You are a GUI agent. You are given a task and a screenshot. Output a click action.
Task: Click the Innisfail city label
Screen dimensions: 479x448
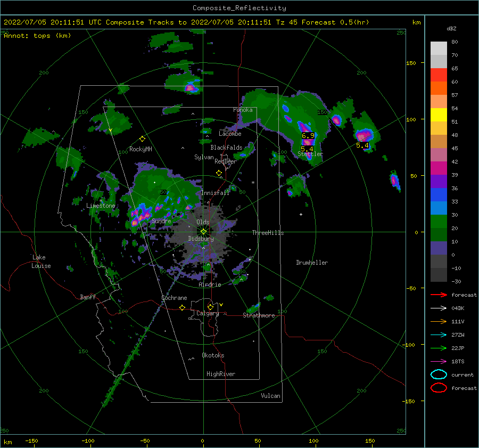coord(215,193)
